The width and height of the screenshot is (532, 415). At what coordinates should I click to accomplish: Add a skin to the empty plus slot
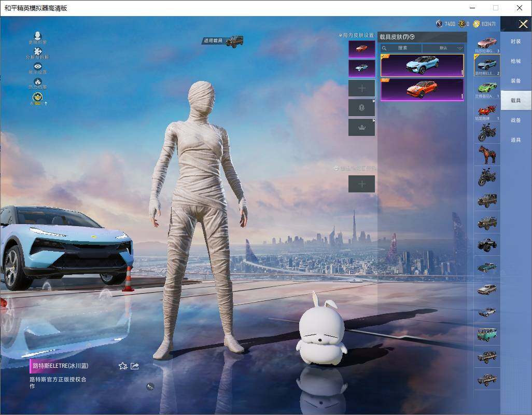[362, 88]
